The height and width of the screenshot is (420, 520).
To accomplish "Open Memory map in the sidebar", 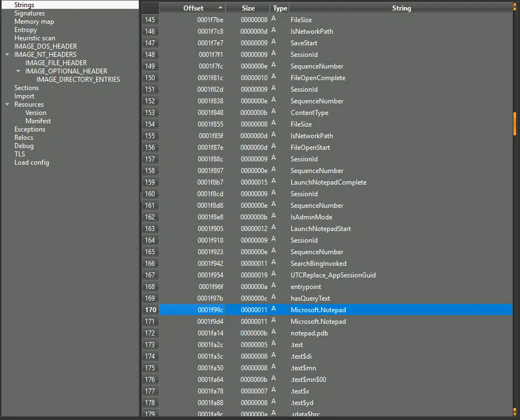I will (34, 21).
